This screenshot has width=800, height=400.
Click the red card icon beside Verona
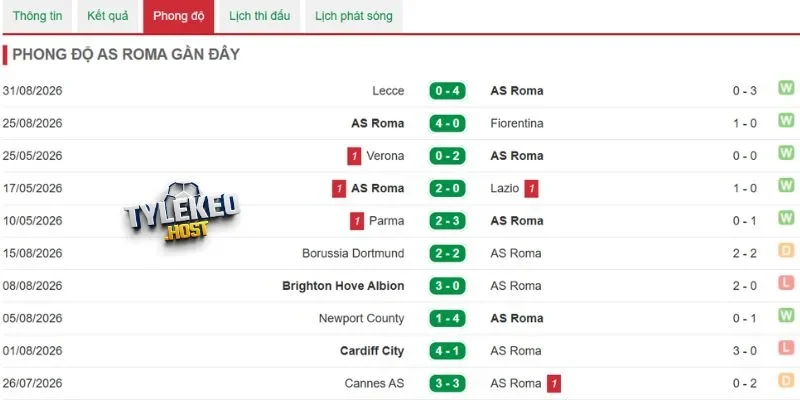click(354, 156)
